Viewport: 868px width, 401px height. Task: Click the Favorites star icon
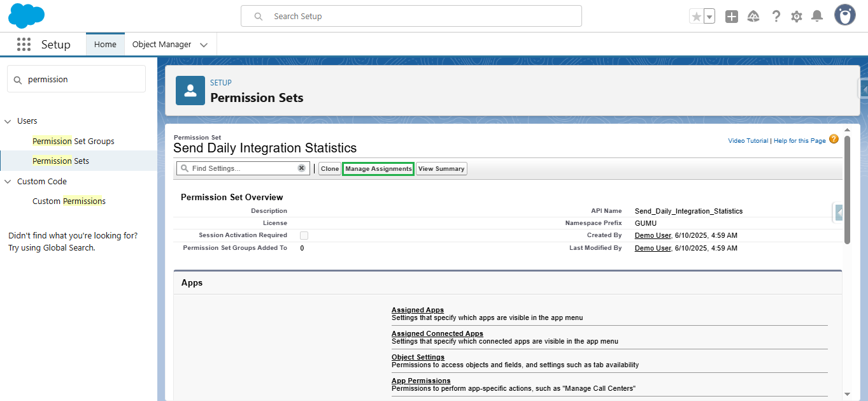pos(697,17)
